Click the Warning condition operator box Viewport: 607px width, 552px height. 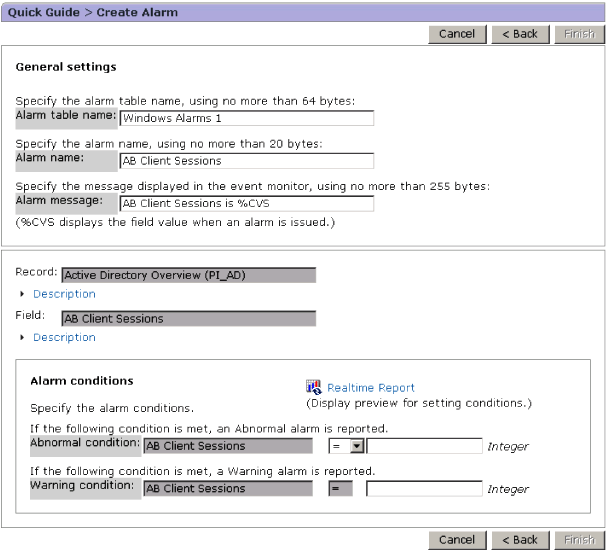(340, 489)
